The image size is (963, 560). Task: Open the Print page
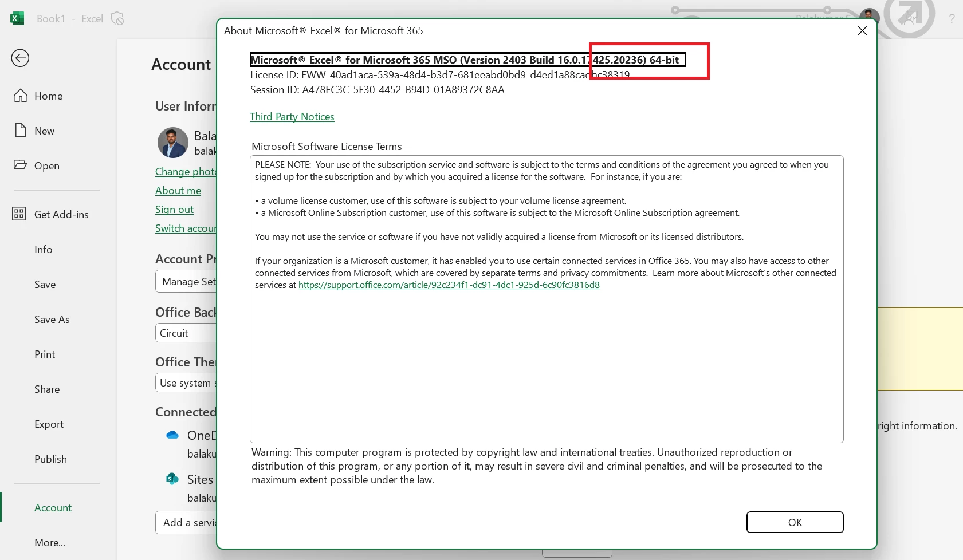[45, 354]
